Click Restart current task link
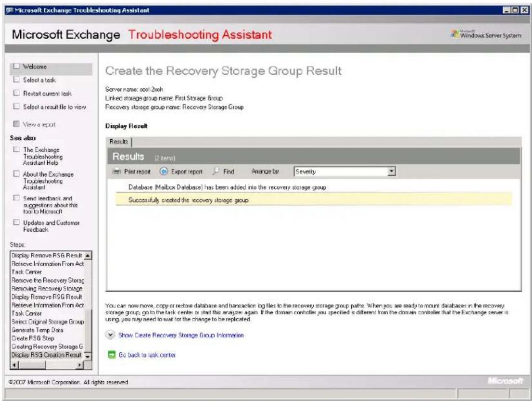Viewport: 532px width, 401px height. (x=47, y=94)
